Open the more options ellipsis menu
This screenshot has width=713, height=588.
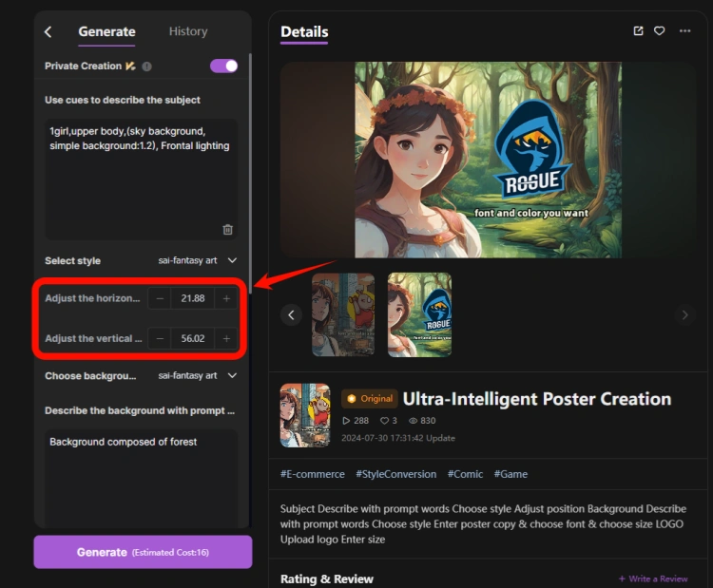click(x=684, y=31)
